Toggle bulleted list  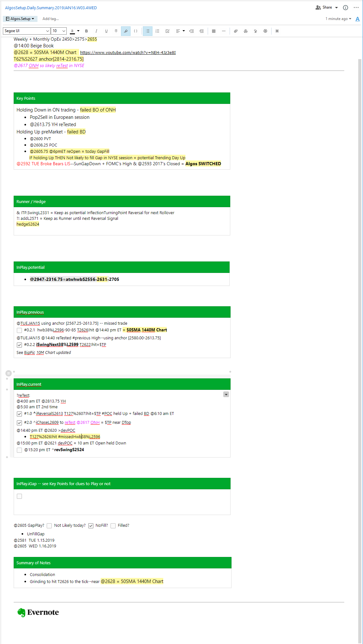pyautogui.click(x=148, y=31)
